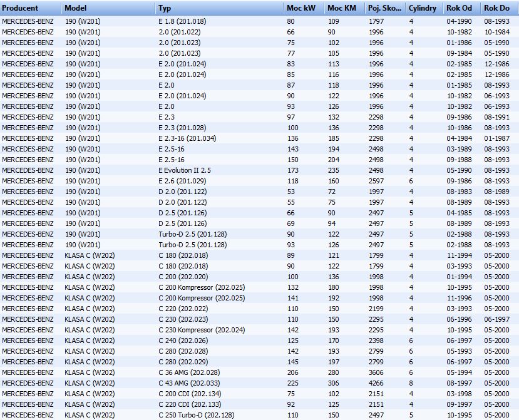Click the 05-1994 Rok Od cell
This screenshot has width=519, height=420.
tap(459, 372)
